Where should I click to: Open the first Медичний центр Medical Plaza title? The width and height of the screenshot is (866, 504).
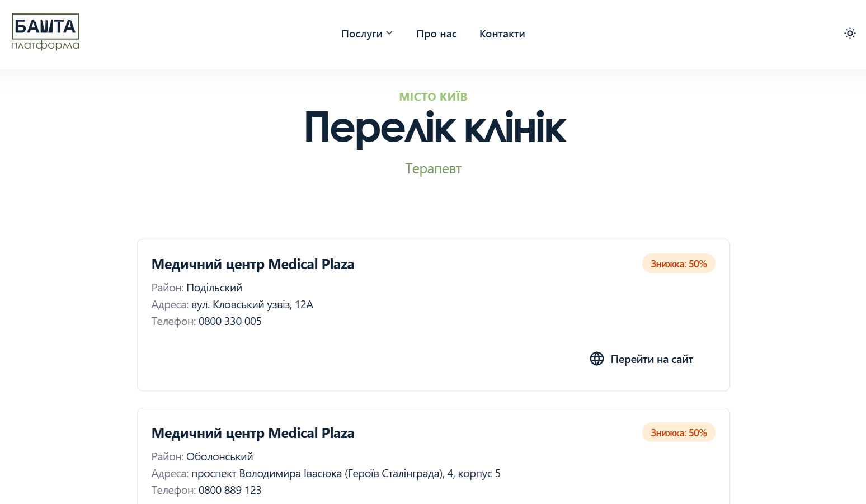click(x=253, y=265)
